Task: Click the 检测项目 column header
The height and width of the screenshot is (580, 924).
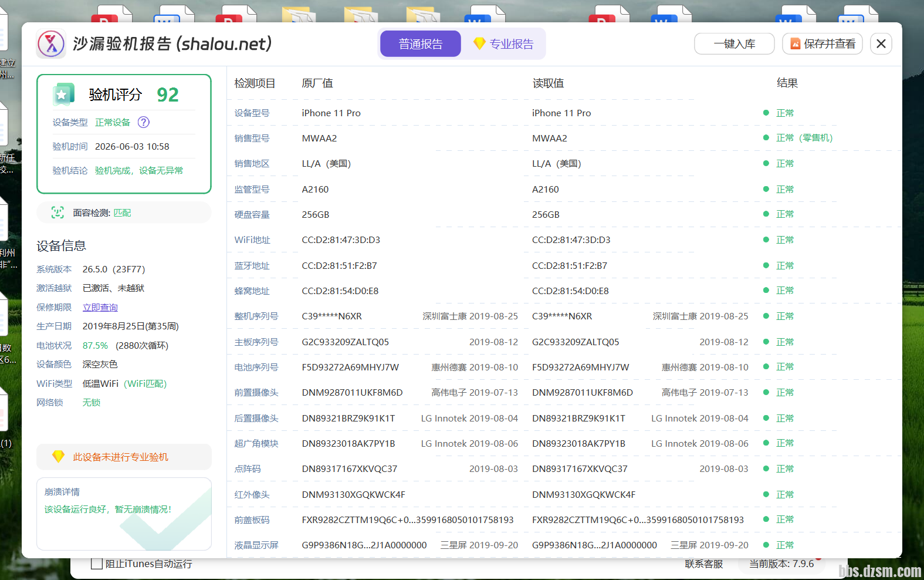Action: (255, 83)
